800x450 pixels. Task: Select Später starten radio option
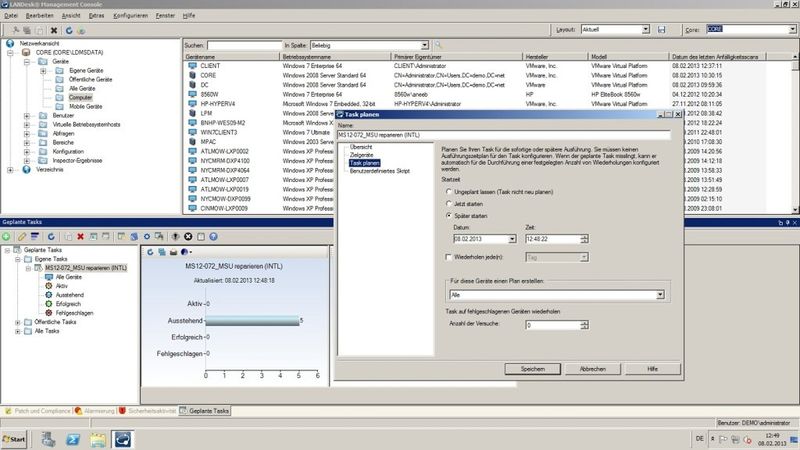point(449,216)
